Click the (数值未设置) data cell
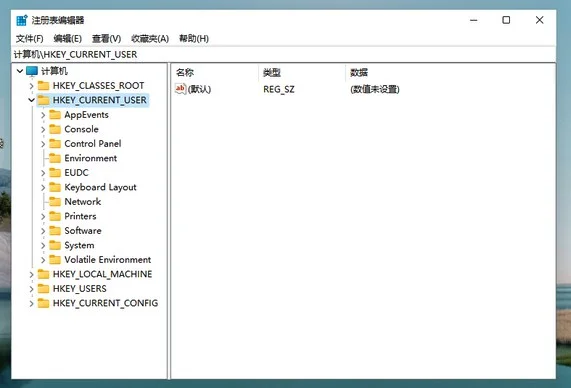This screenshot has width=571, height=388. pyautogui.click(x=375, y=89)
